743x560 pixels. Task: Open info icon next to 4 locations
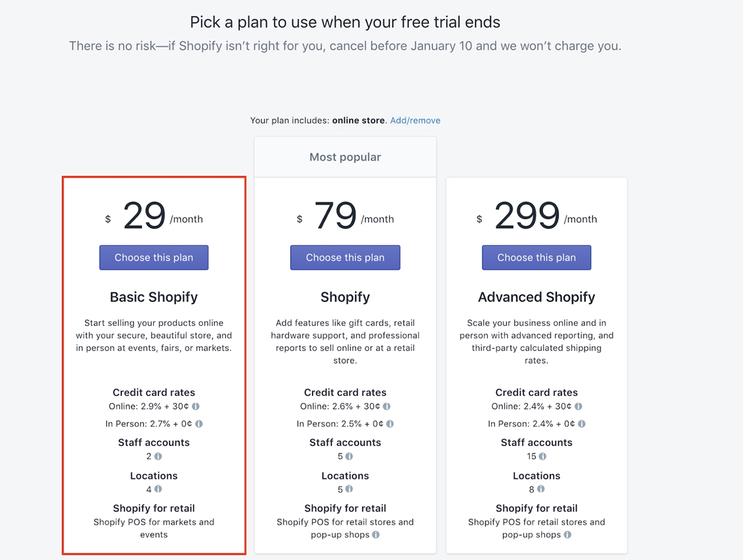coord(158,489)
